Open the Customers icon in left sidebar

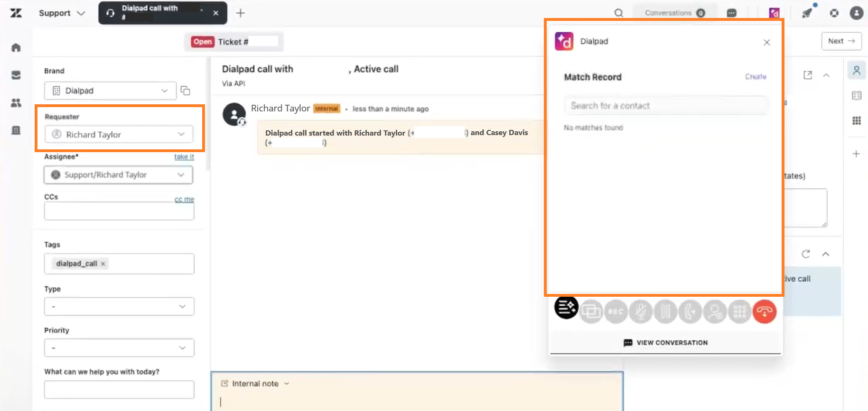click(x=16, y=103)
